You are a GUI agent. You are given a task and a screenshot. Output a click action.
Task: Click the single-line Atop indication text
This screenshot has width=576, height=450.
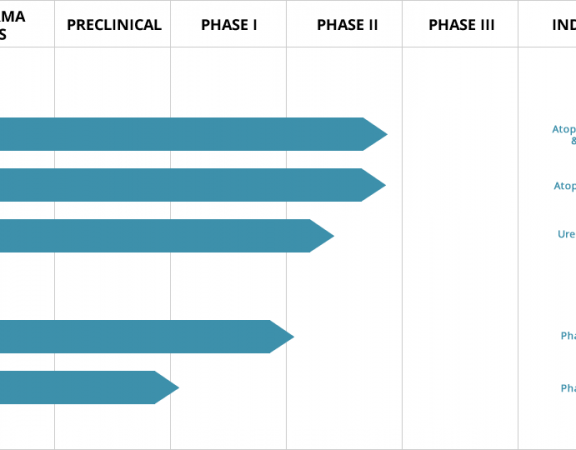pos(565,186)
